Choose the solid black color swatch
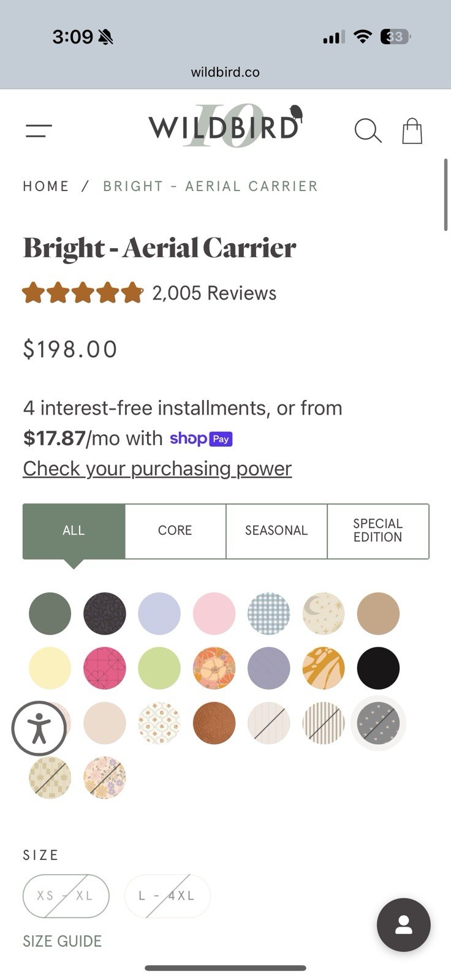 [x=378, y=668]
